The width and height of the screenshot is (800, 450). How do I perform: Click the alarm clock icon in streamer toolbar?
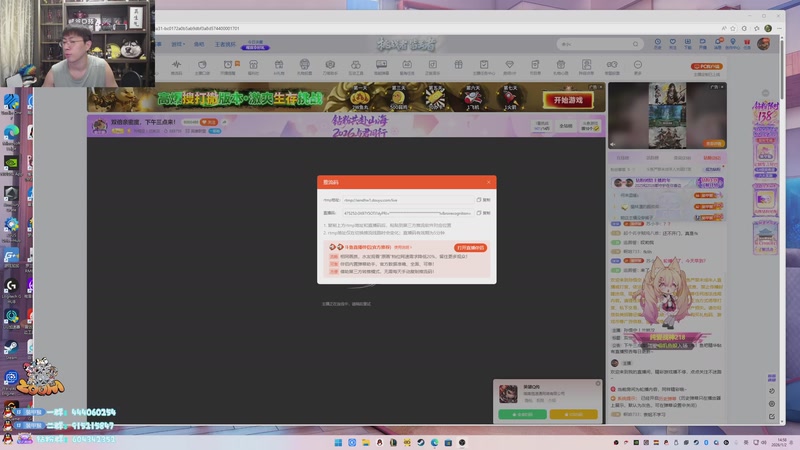click(x=228, y=67)
